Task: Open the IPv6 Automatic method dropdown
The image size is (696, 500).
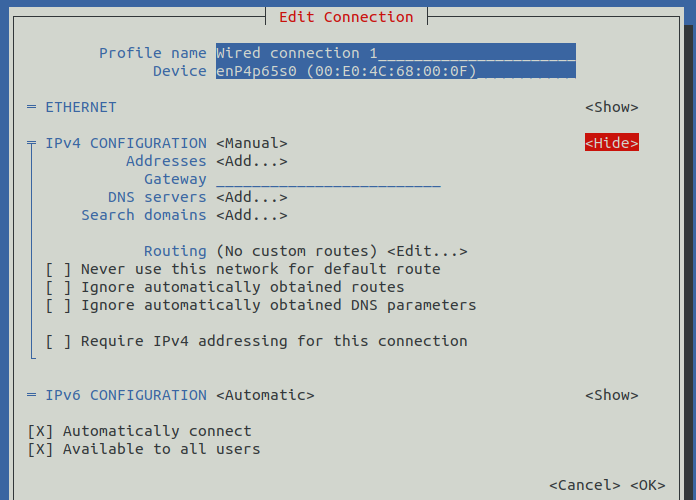Action: [265, 395]
